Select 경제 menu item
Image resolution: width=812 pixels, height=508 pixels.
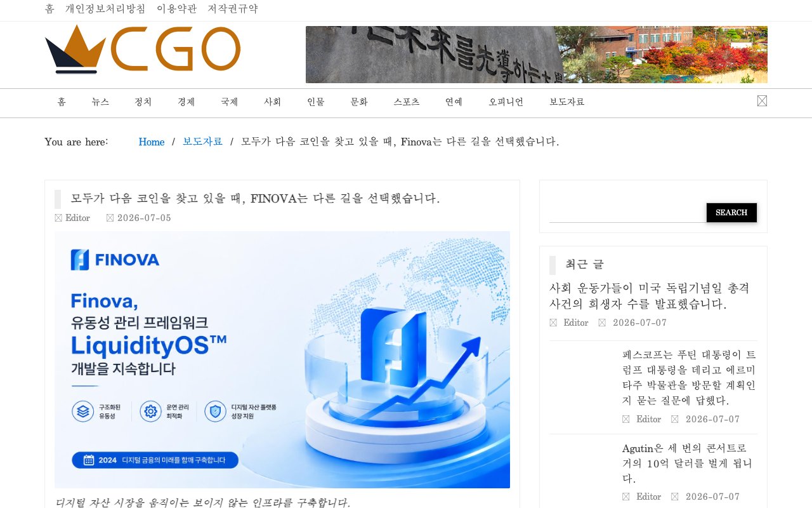click(187, 102)
